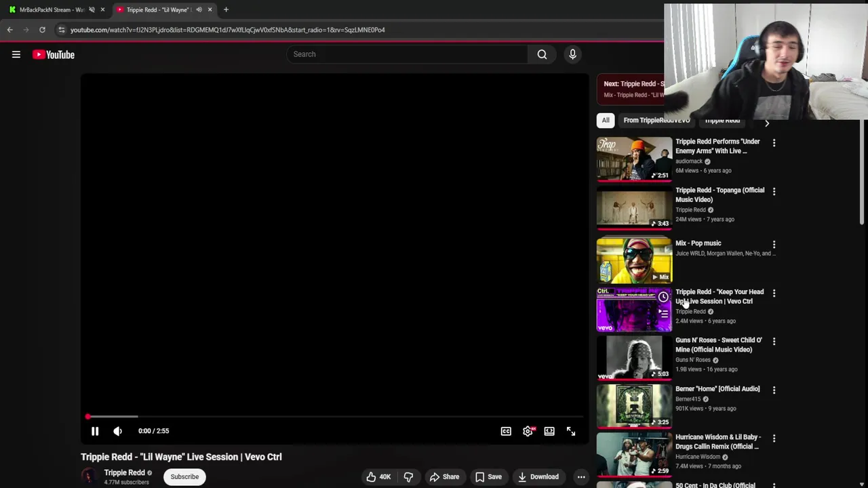Open video settings gear
The image size is (868, 488).
coord(528,431)
